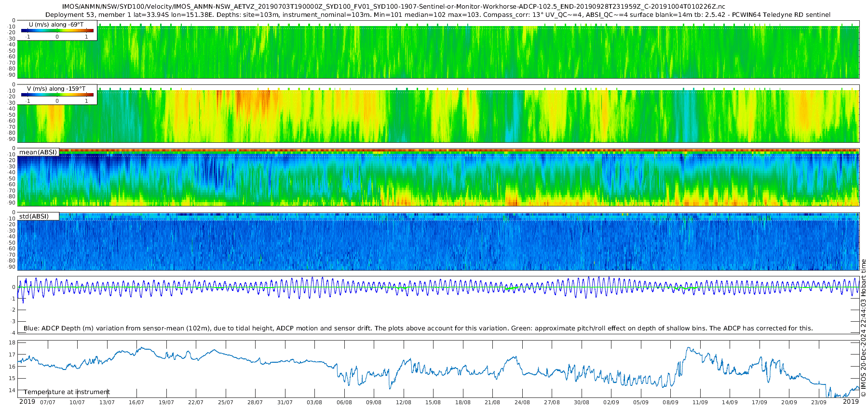Click the file path title at top

click(393, 7)
